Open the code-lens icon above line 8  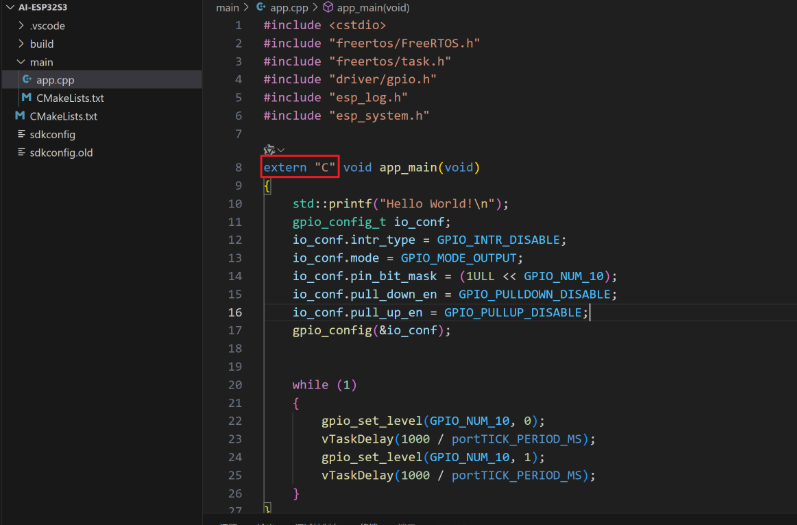pyautogui.click(x=269, y=150)
